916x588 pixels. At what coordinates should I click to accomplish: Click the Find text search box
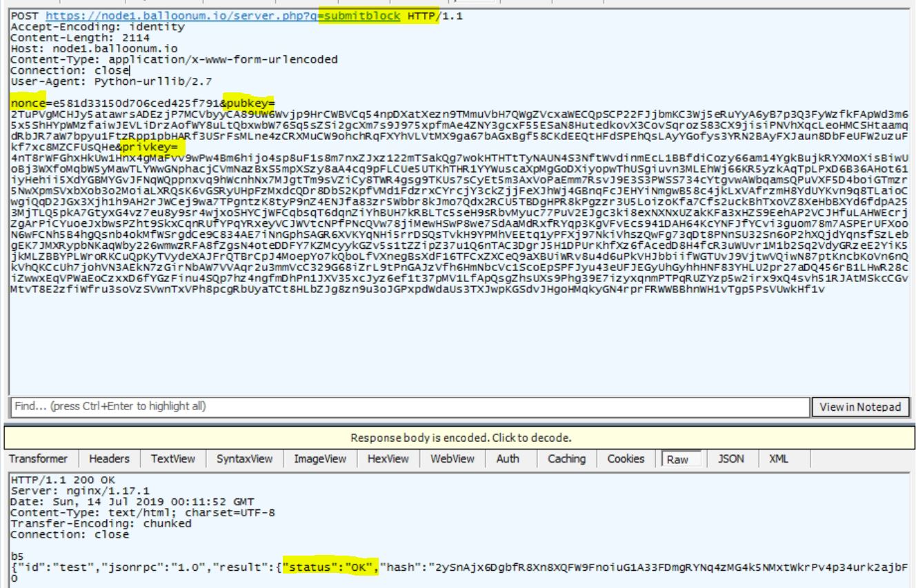[x=410, y=406]
